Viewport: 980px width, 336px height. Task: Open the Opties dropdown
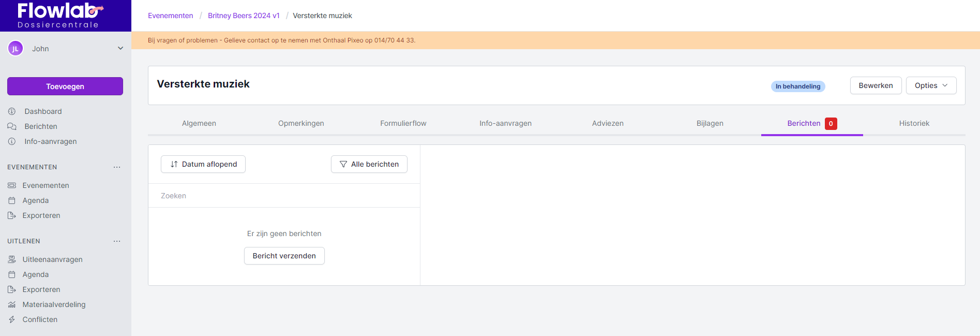[931, 85]
